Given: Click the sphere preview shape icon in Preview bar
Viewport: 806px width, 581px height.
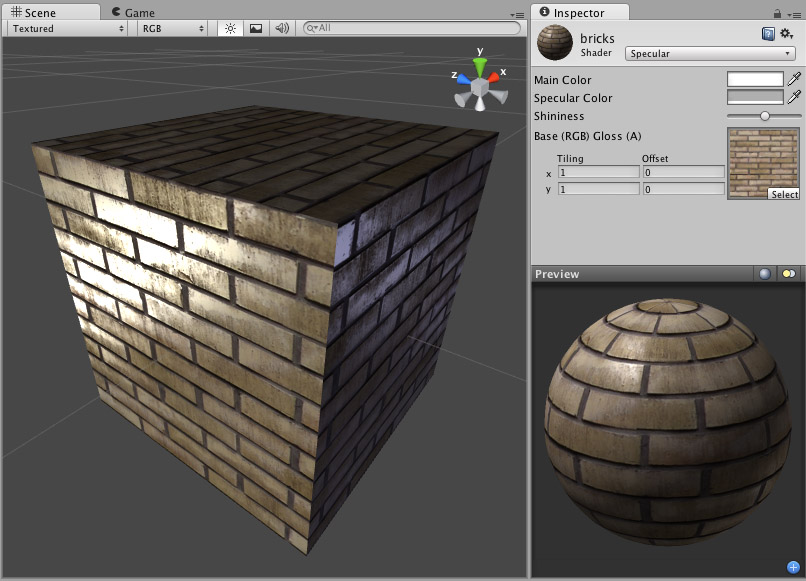Looking at the screenshot, I should point(765,273).
